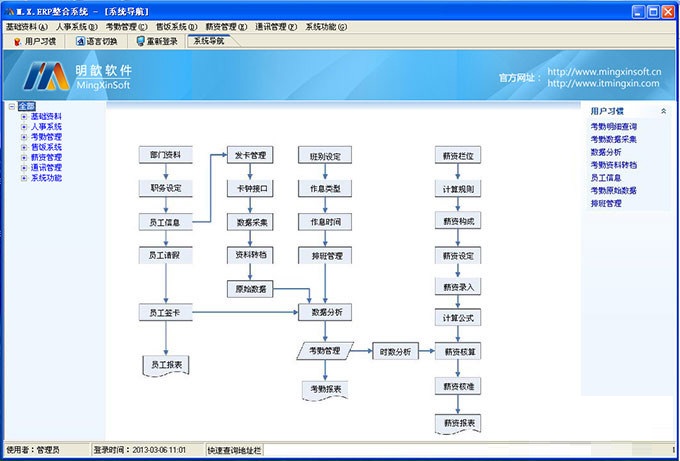Click the 员工签卡 flowchart box
The width and height of the screenshot is (680, 461).
click(165, 312)
